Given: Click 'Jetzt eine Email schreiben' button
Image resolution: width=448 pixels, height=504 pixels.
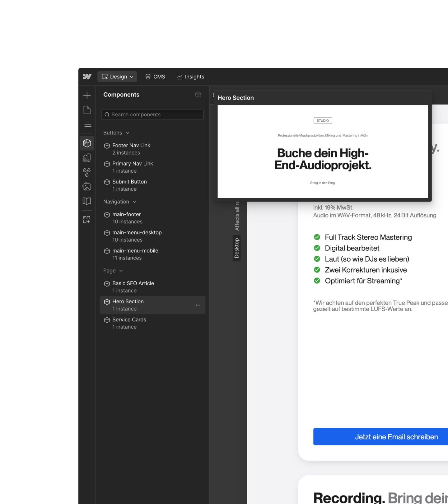Looking at the screenshot, I should [x=380, y=436].
